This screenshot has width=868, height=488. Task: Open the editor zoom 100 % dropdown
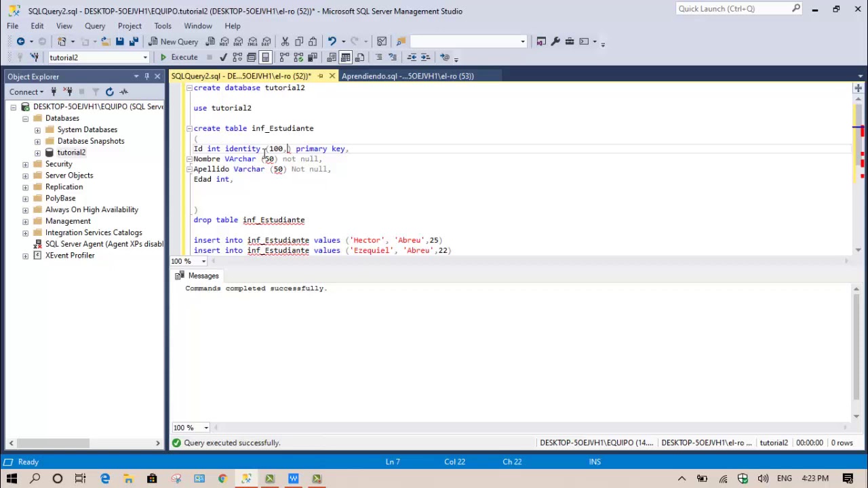coord(203,261)
